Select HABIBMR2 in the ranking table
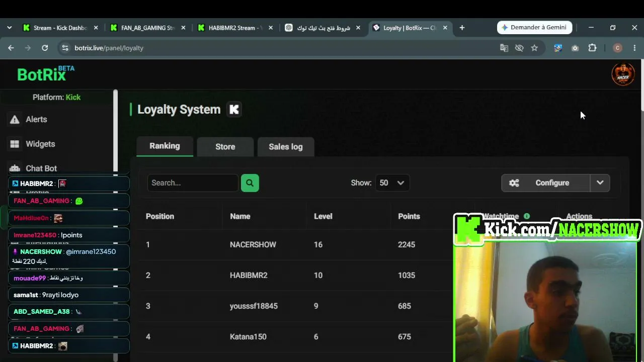Image resolution: width=644 pixels, height=362 pixels. click(249, 276)
